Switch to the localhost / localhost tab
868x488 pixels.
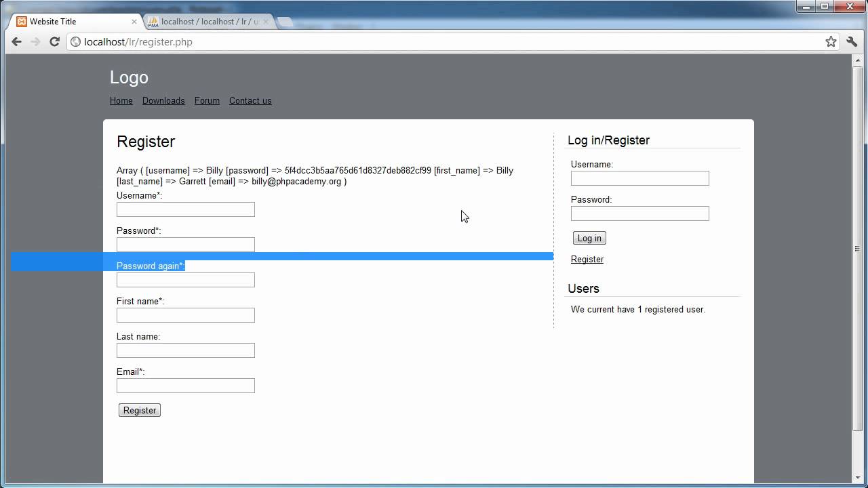pos(209,22)
